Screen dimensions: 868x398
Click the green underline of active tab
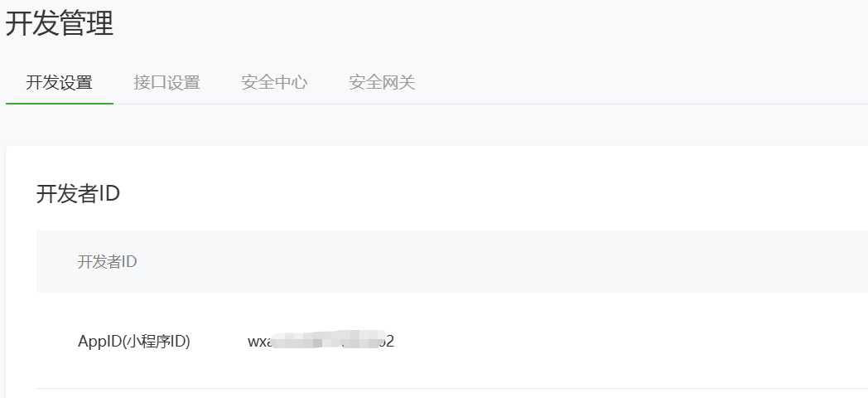tap(60, 103)
